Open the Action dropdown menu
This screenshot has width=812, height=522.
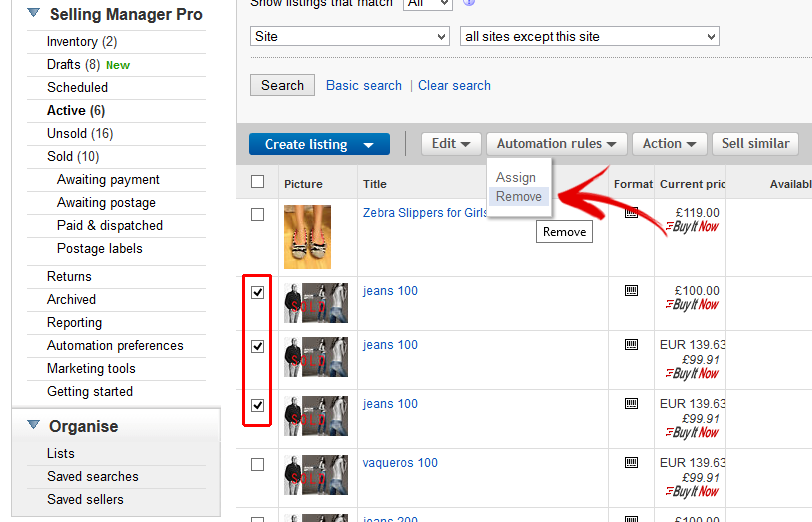pos(669,144)
